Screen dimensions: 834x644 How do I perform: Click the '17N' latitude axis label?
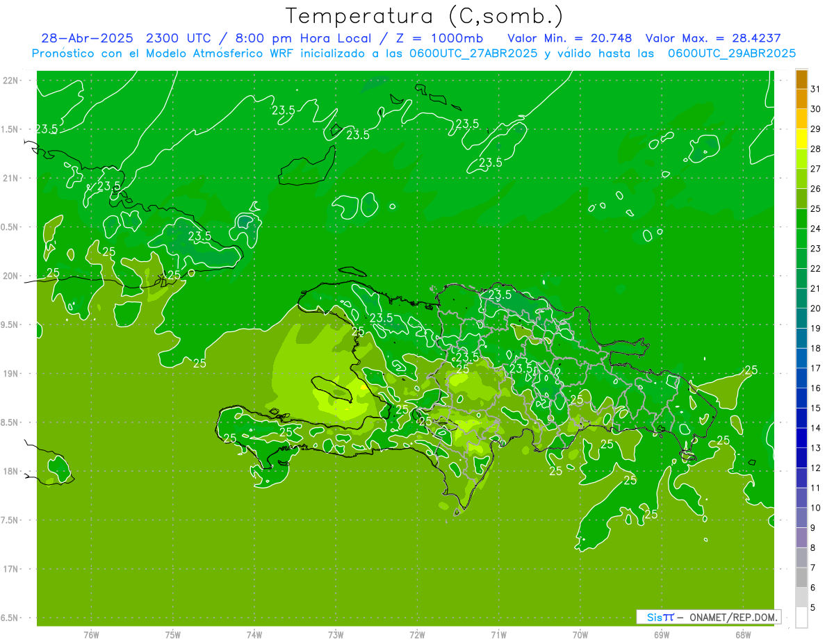[11, 570]
